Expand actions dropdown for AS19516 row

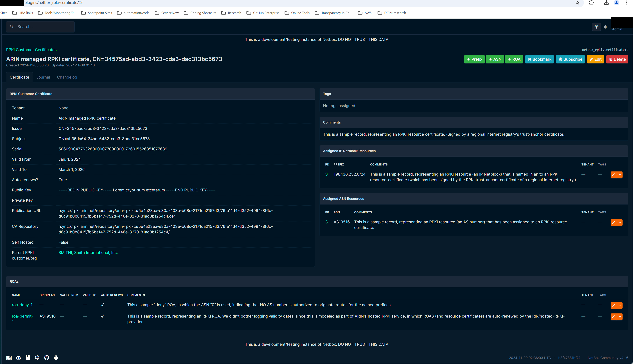click(620, 223)
